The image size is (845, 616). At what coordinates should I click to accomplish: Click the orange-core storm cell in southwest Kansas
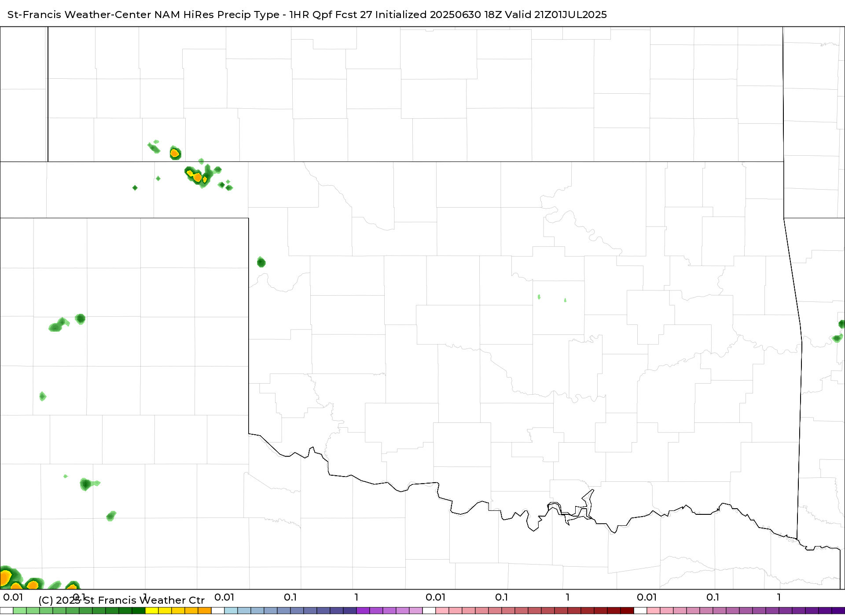tap(175, 153)
